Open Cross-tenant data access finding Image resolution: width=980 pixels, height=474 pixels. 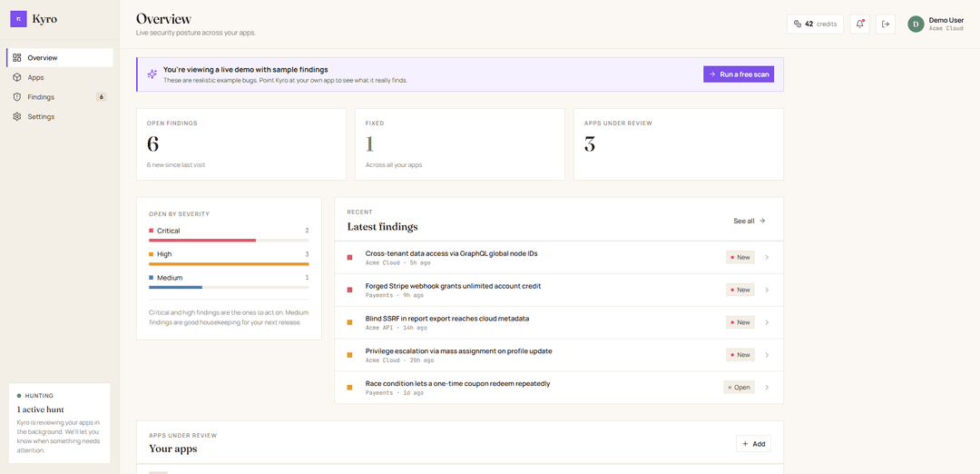click(559, 258)
